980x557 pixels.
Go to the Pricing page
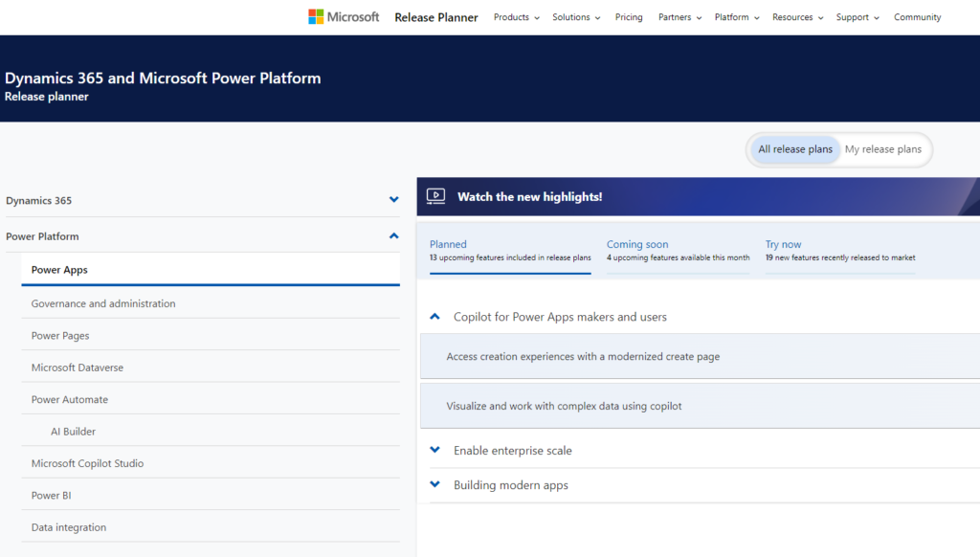click(x=629, y=17)
